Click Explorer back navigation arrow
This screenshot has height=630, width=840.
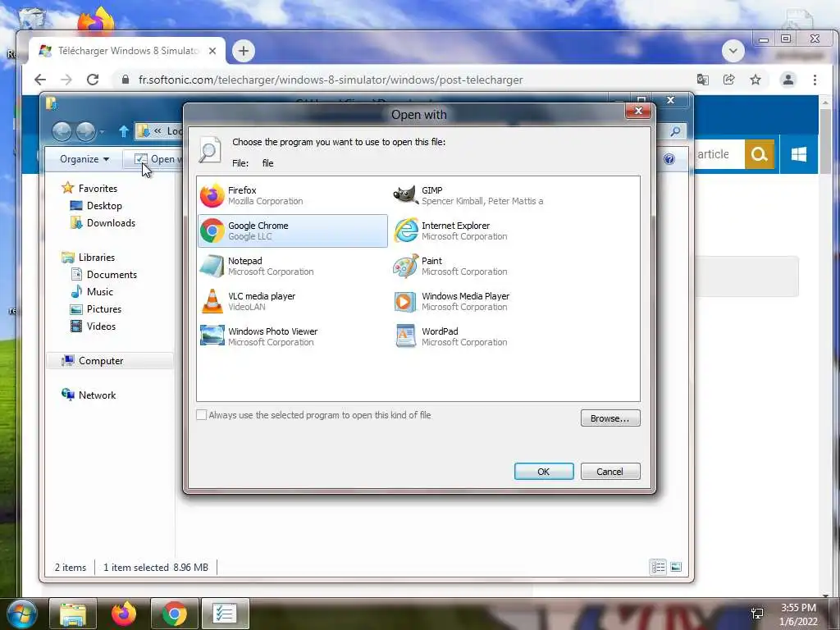[62, 131]
